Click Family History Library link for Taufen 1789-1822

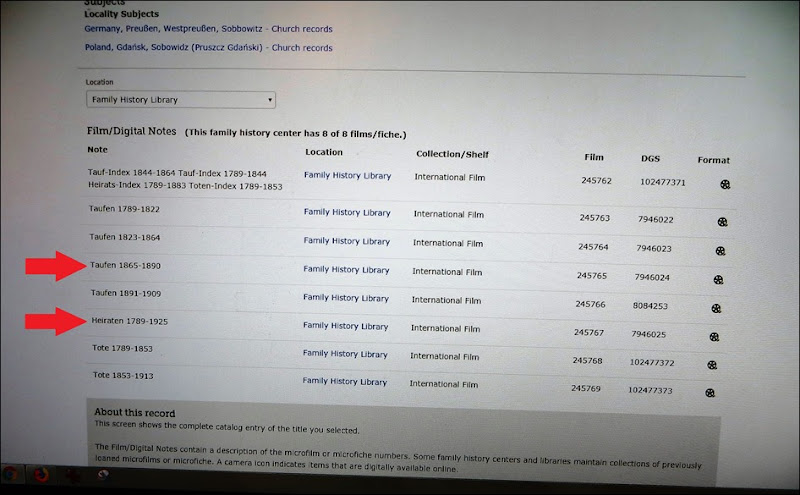(347, 212)
